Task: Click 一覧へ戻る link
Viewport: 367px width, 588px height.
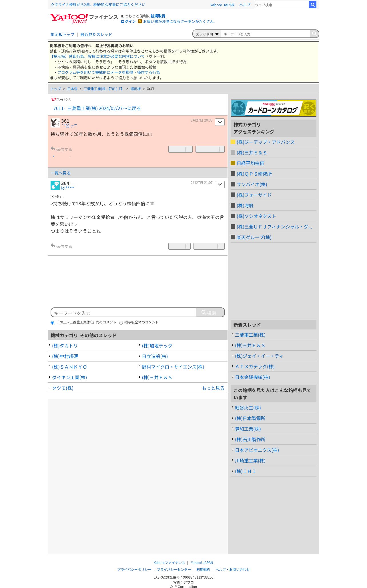Action: point(60,173)
